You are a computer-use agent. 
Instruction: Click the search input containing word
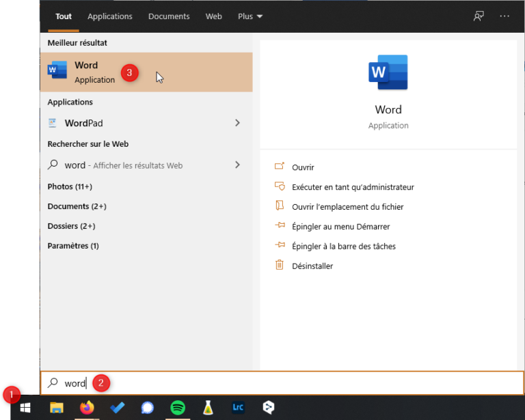click(x=282, y=383)
